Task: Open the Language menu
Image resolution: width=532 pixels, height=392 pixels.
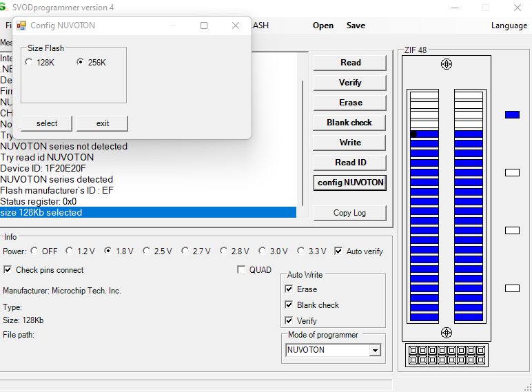Action: point(509,25)
